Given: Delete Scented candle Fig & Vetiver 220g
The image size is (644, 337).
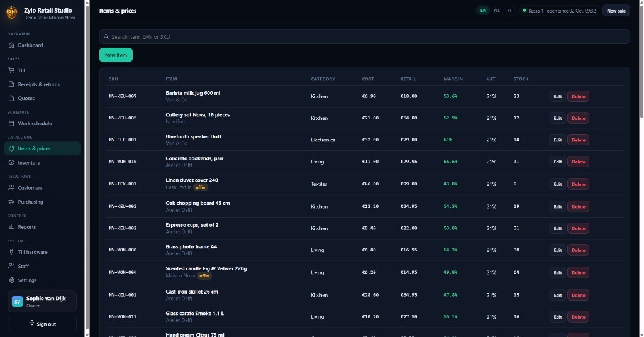Looking at the screenshot, I should [x=579, y=273].
